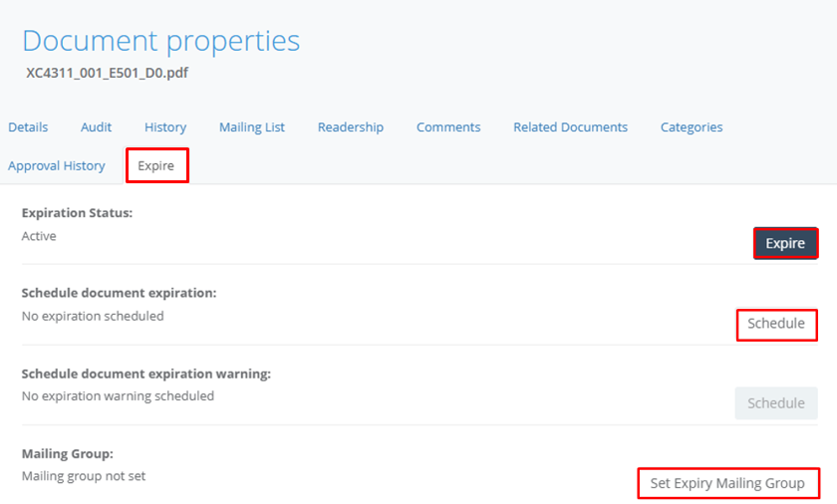The height and width of the screenshot is (504, 837).
Task: Go to the Mailing List tab
Action: (x=252, y=126)
